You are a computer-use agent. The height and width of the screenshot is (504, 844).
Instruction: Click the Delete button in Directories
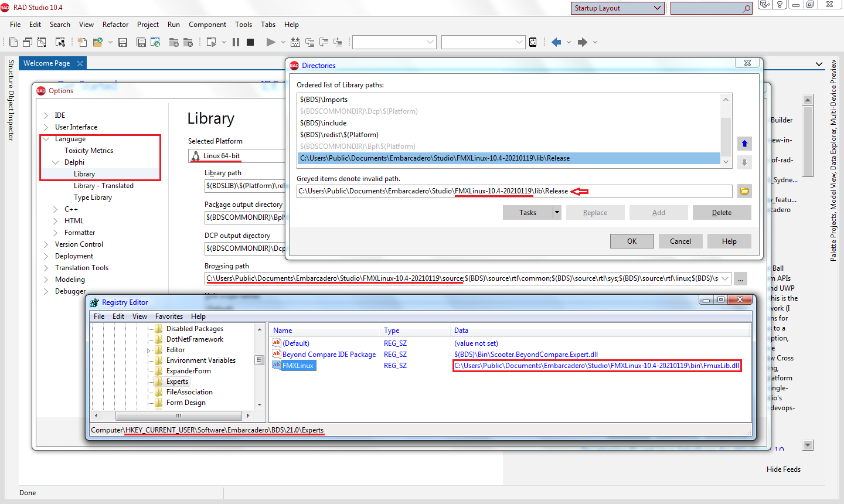click(722, 213)
